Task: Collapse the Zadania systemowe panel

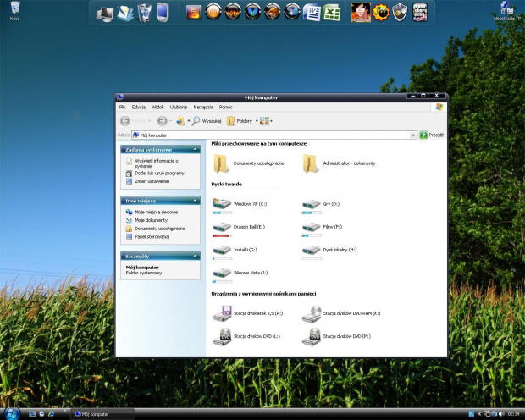Action: (x=194, y=149)
